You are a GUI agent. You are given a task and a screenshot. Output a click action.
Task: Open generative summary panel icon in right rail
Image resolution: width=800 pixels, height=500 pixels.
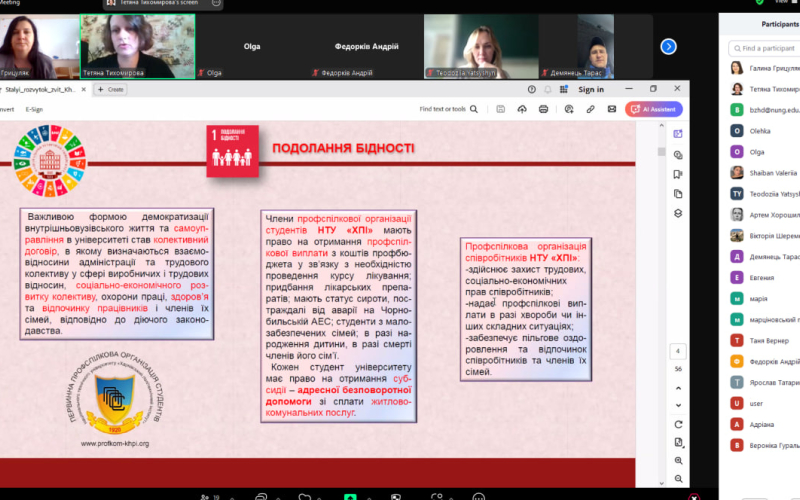click(678, 134)
